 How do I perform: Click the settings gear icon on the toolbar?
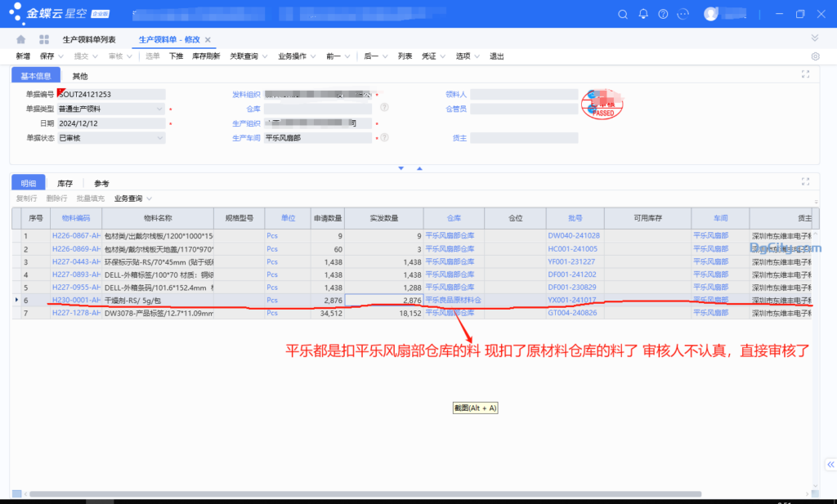(815, 56)
